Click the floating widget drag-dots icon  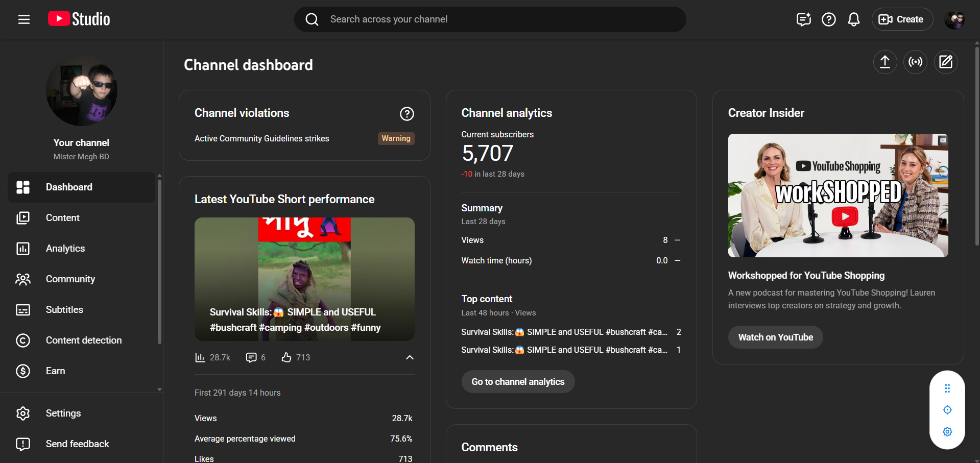click(947, 388)
